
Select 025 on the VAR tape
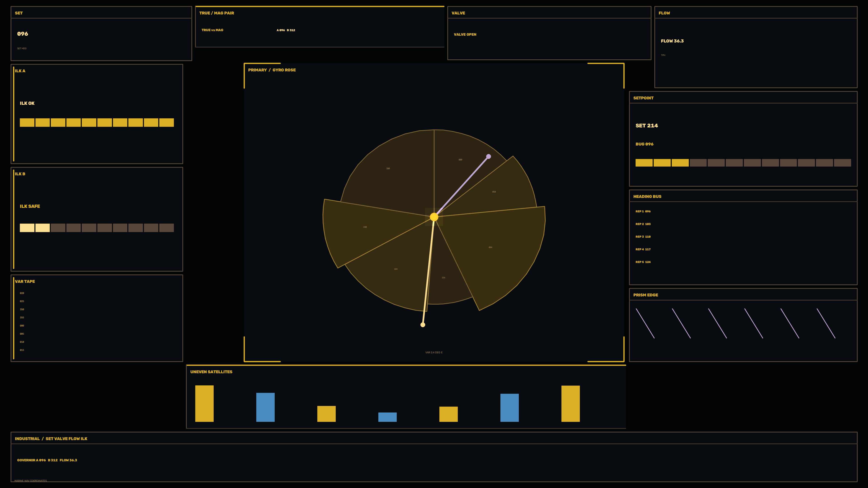tap(22, 301)
